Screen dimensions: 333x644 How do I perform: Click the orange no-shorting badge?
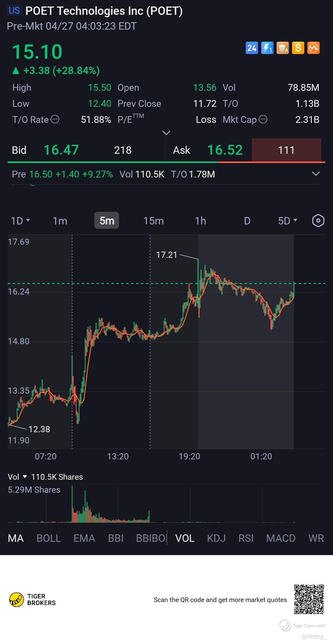[314, 48]
